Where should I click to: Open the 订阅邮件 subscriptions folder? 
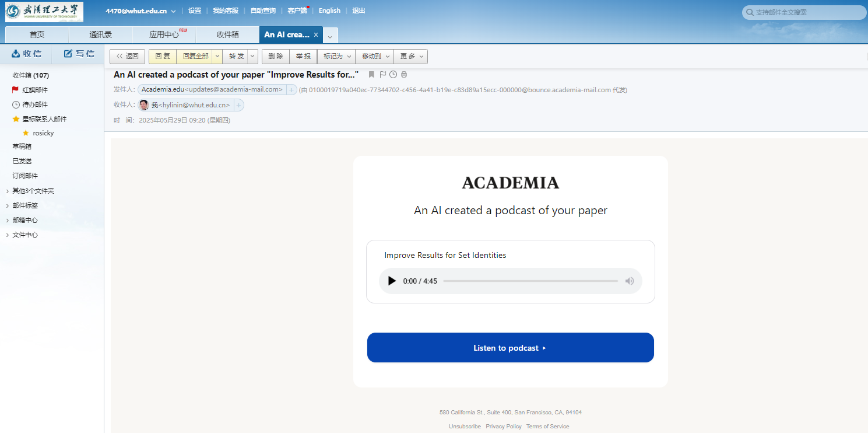pos(26,176)
